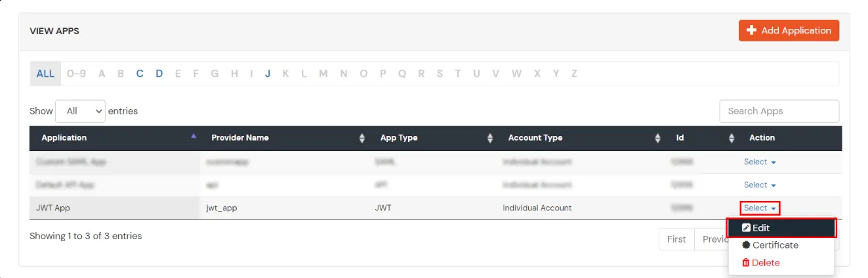The width and height of the screenshot is (868, 278).
Task: Filter apps by letter D
Action: point(159,74)
